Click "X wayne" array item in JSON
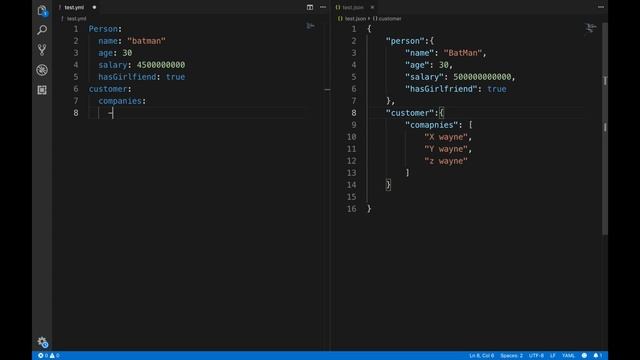640x360 pixels. point(446,137)
